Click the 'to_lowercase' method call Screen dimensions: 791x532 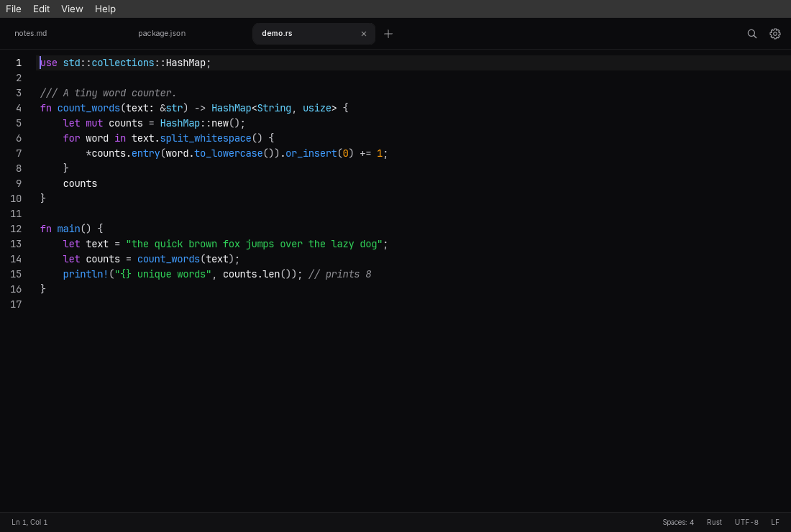[x=229, y=154]
